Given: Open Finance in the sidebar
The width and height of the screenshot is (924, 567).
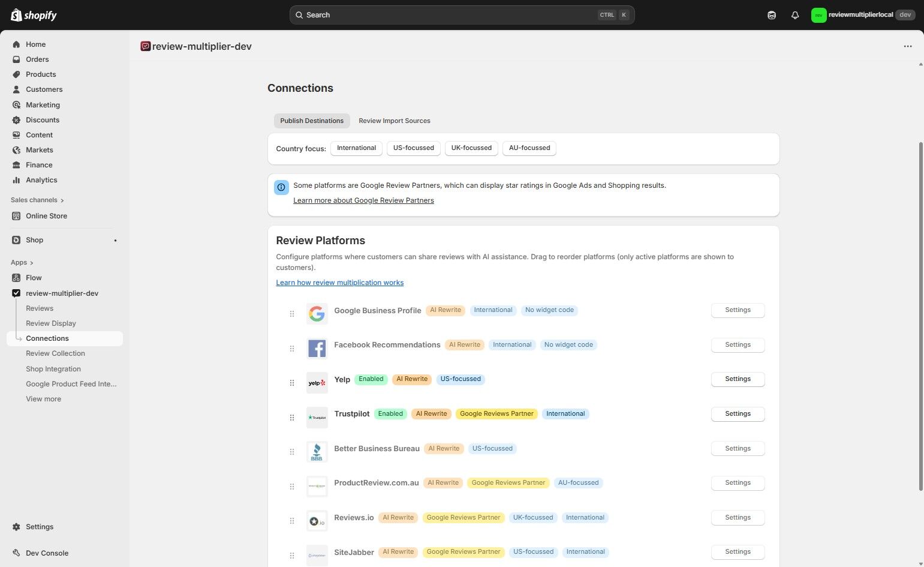Looking at the screenshot, I should pyautogui.click(x=65, y=165).
